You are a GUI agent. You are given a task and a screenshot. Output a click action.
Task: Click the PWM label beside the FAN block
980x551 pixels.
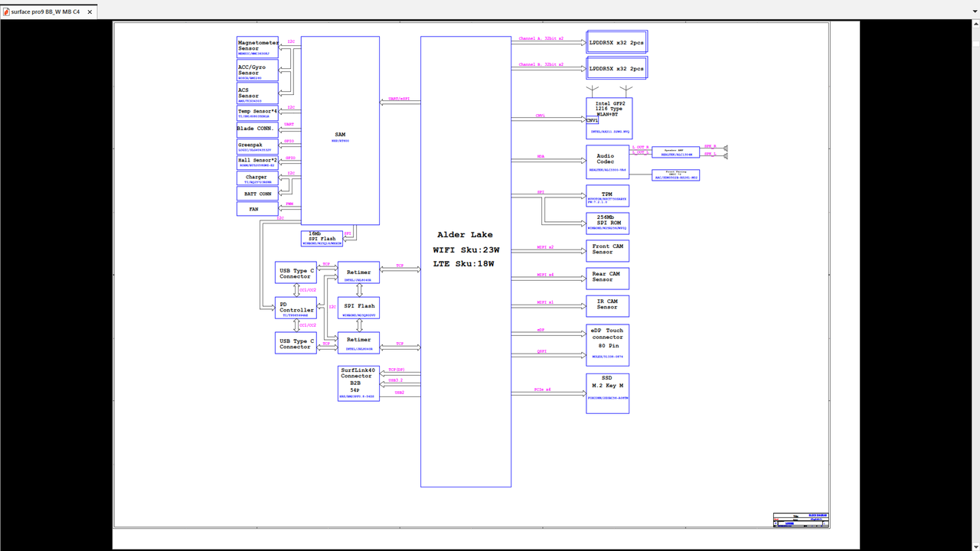click(289, 204)
